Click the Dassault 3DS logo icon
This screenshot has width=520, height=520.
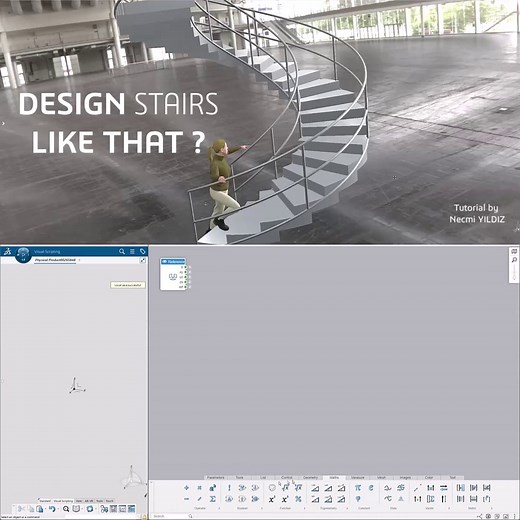pyautogui.click(x=7, y=251)
